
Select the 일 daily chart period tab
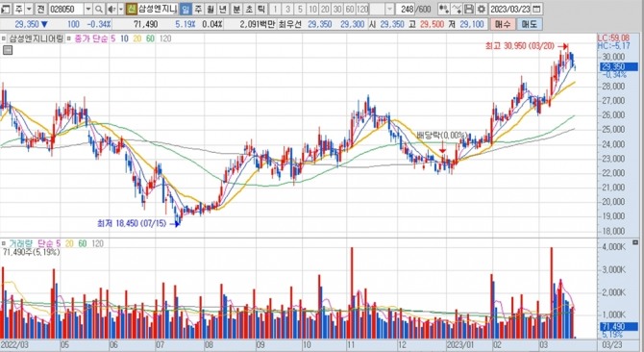[186, 9]
